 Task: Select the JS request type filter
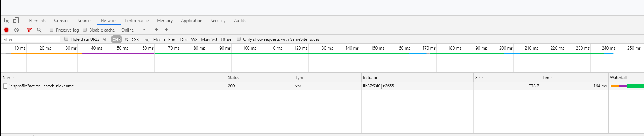pos(126,40)
